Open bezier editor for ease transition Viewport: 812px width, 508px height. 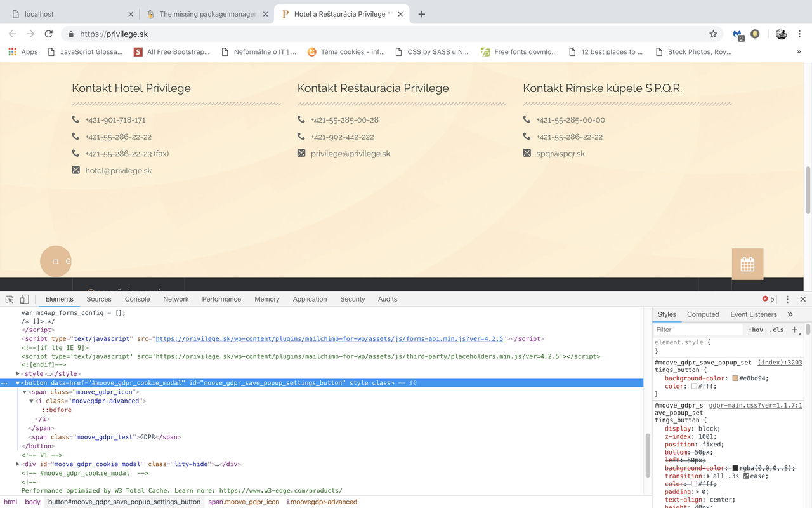tap(746, 476)
